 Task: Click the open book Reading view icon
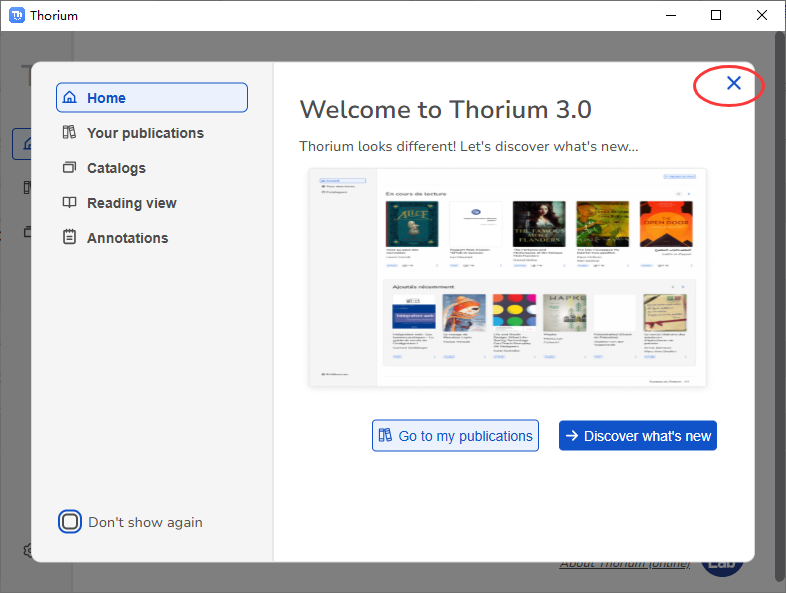[x=69, y=203]
